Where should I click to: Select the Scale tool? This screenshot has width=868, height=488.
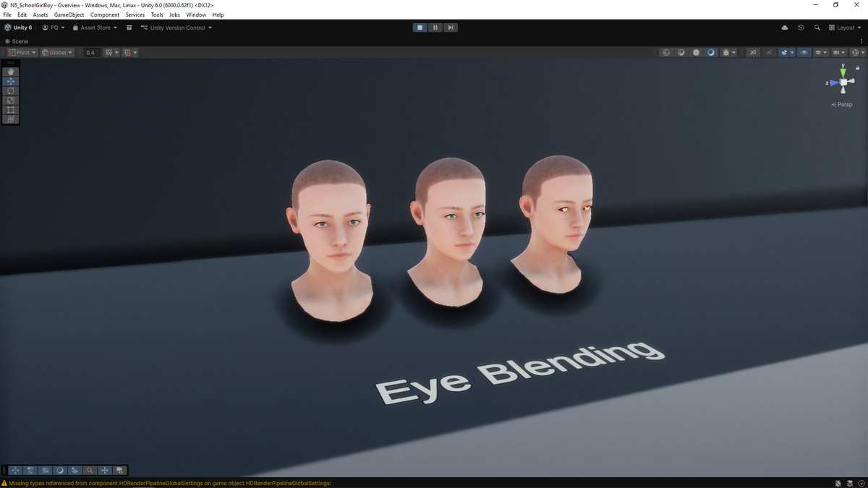pos(11,100)
